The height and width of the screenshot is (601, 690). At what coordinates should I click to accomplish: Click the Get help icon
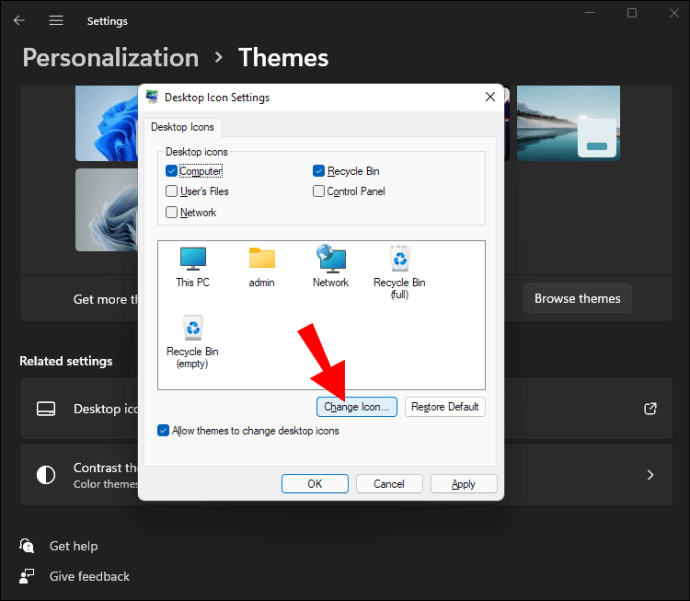(27, 546)
